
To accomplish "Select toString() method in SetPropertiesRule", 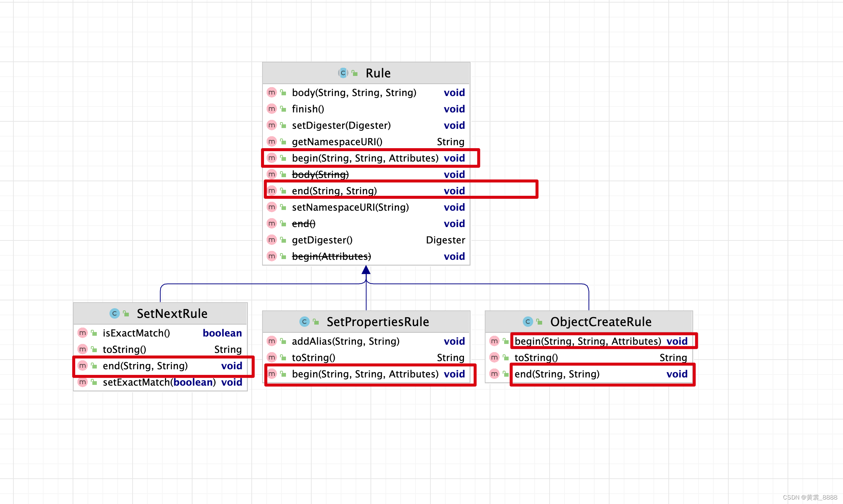I will pos(366,357).
